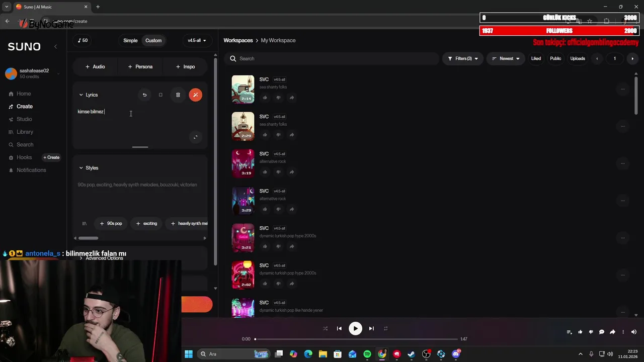Add the 90s pop style tag
The height and width of the screenshot is (362, 644).
[x=111, y=223]
